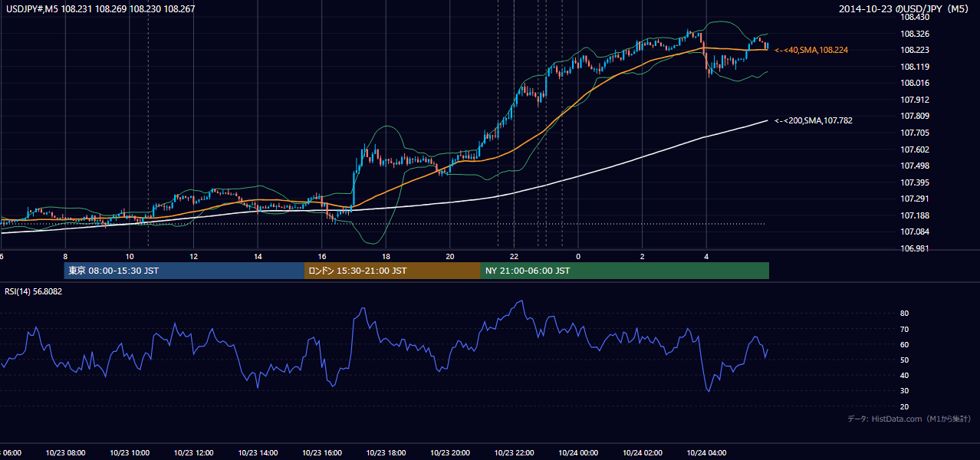
Task: Click bottom date label 10/24 04:00
Action: click(707, 453)
